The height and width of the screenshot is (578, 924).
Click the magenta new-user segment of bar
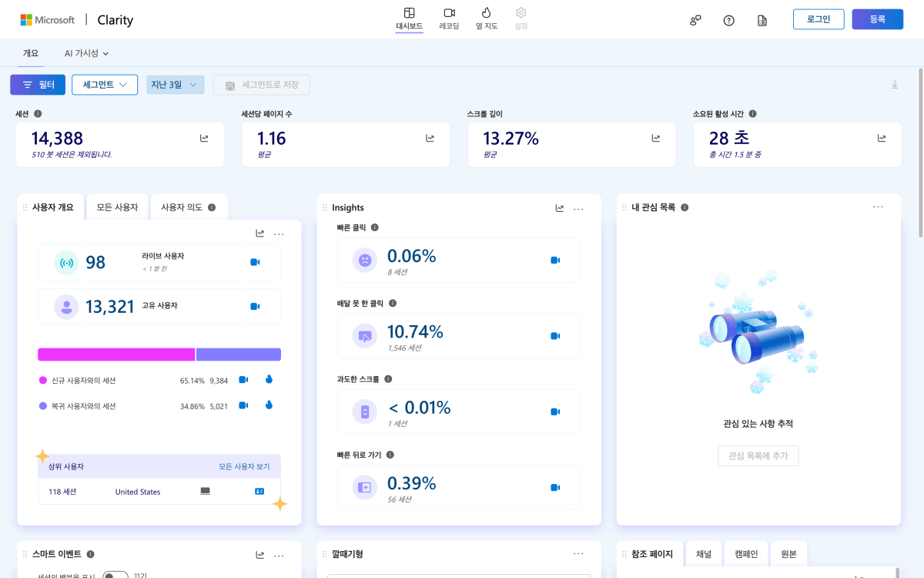tap(116, 355)
